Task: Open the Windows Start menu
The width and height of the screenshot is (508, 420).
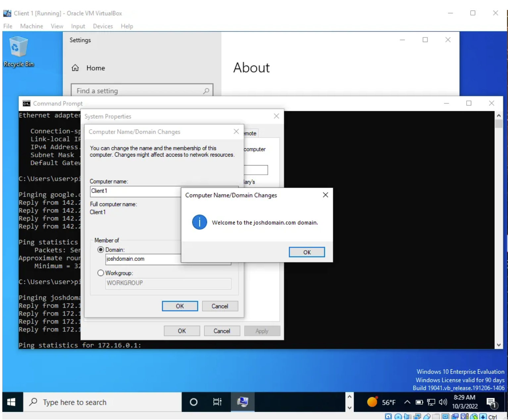Action: tap(11, 402)
